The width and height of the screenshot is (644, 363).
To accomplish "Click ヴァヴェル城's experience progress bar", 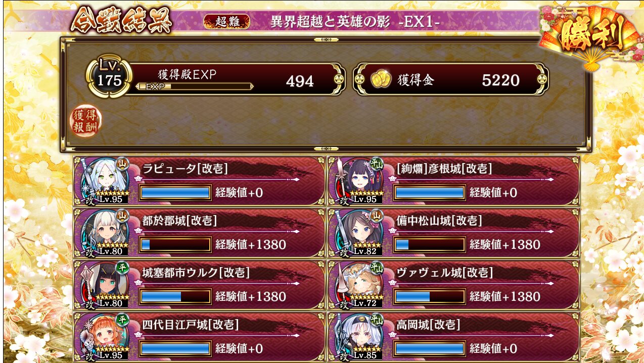I will [430, 296].
